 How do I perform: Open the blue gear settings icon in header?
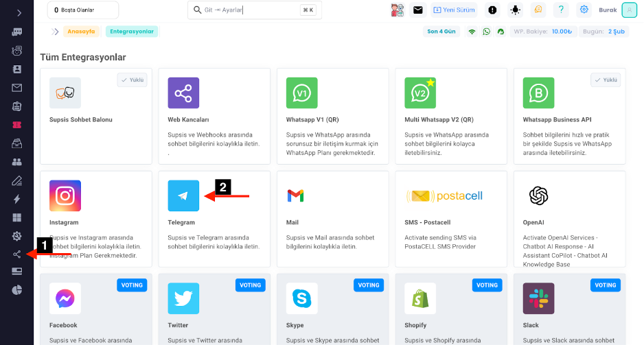584,10
